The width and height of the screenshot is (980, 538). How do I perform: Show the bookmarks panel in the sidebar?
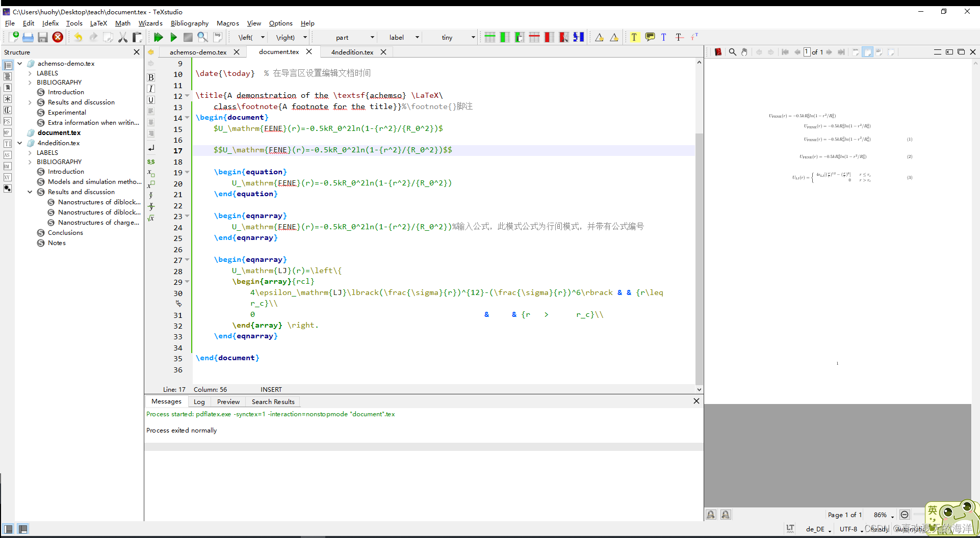8,88
